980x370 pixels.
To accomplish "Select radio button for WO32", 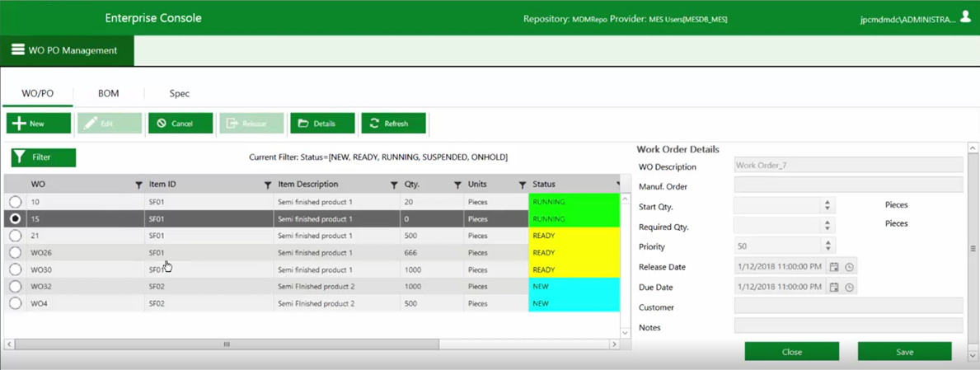I will (x=15, y=286).
